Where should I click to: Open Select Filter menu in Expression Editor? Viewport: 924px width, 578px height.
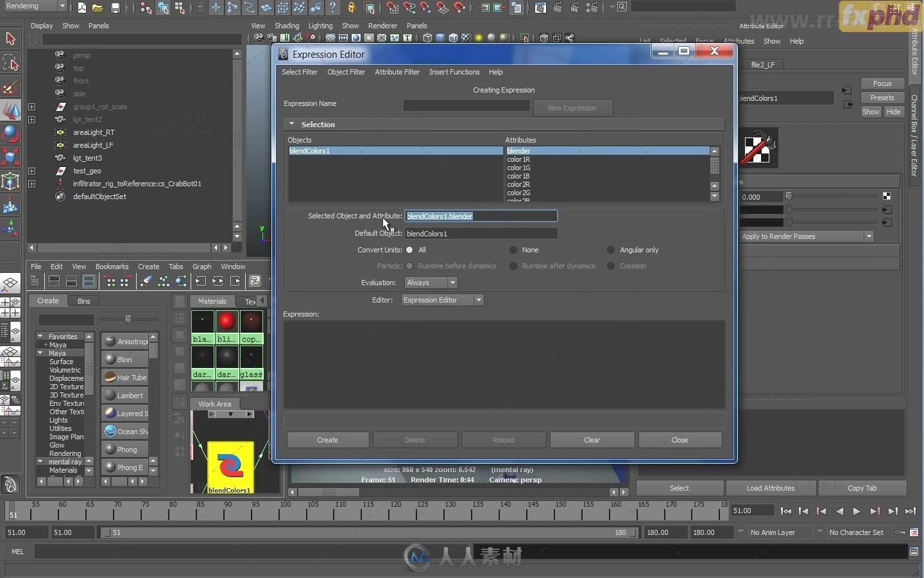(x=300, y=72)
